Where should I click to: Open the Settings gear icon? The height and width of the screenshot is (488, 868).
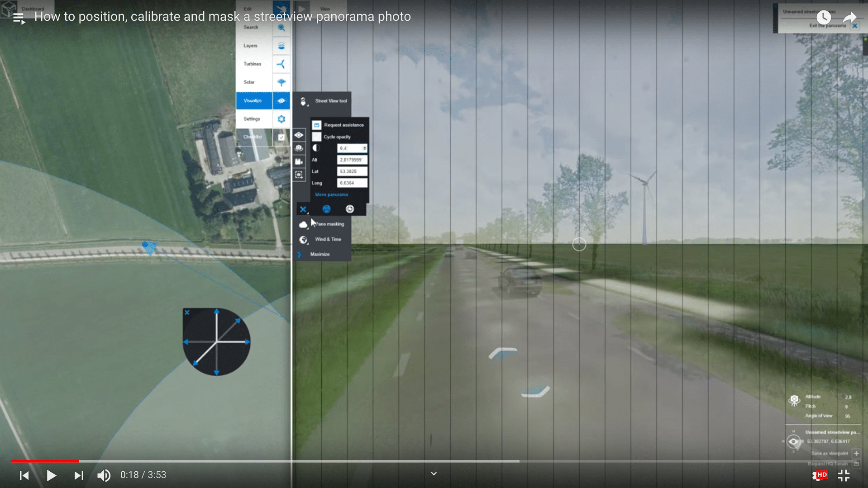(281, 119)
